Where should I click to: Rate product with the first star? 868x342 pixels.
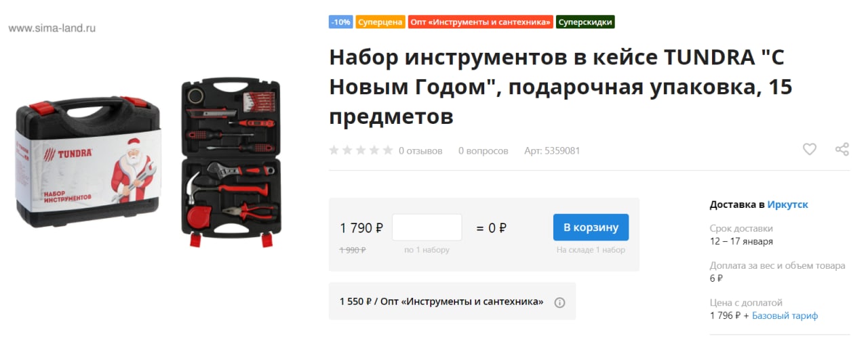334,150
